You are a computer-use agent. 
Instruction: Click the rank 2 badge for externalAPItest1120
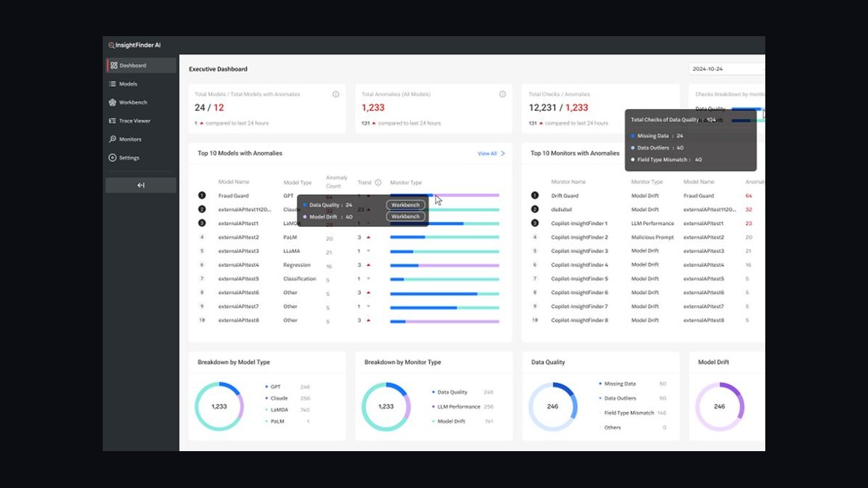pos(202,209)
